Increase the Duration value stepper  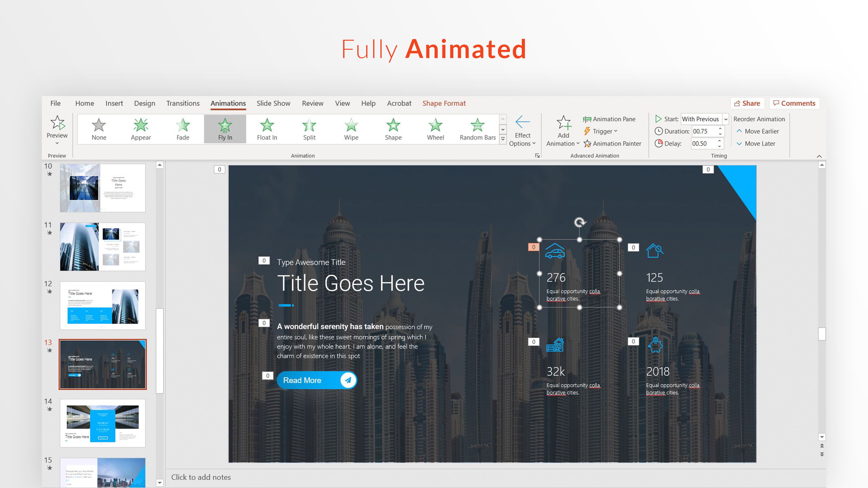point(720,129)
